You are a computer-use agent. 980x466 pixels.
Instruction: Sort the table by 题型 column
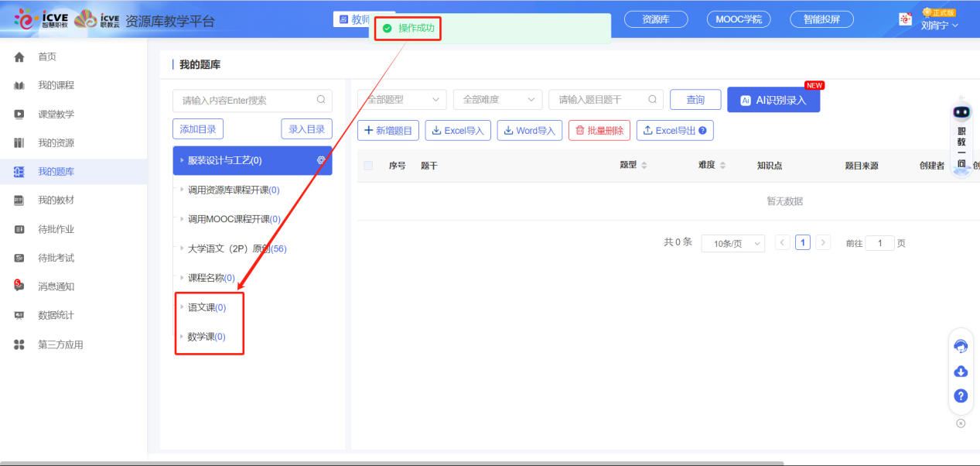tap(644, 166)
